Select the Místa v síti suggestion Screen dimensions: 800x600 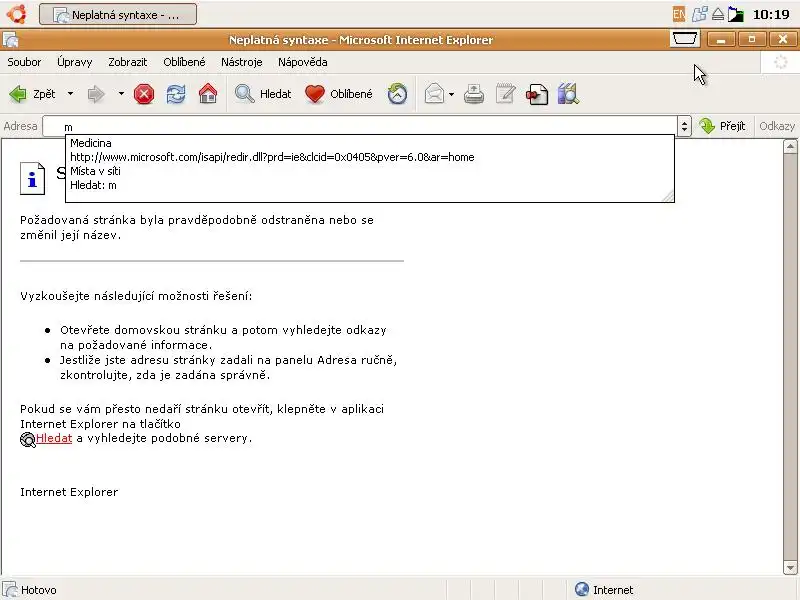pos(370,171)
